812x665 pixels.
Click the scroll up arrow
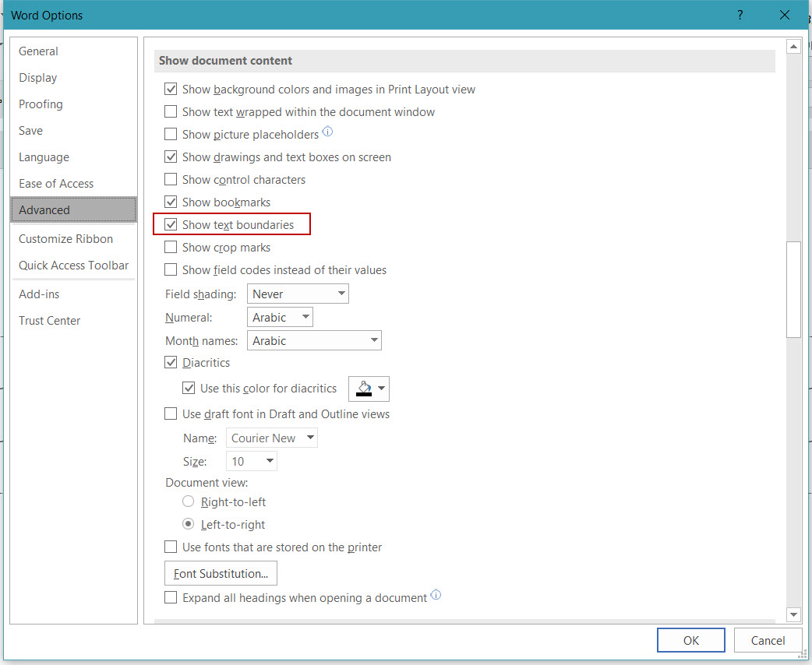pyautogui.click(x=793, y=47)
